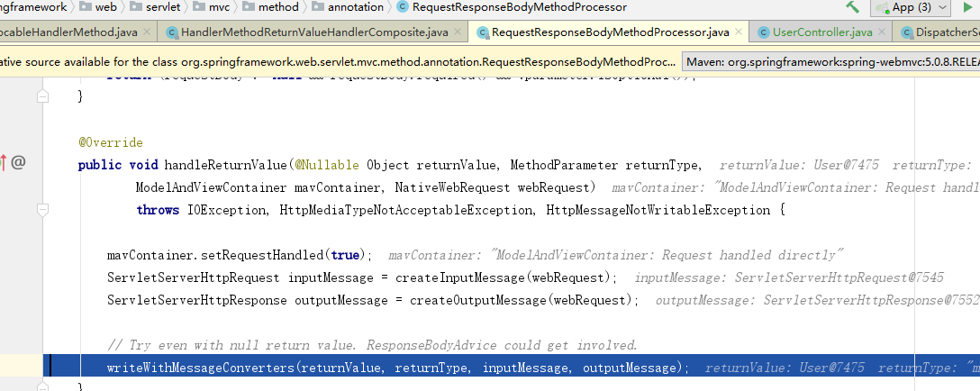Click fold marker at handleReturnValue closing brace
The width and height of the screenshot is (980, 391).
click(42, 388)
